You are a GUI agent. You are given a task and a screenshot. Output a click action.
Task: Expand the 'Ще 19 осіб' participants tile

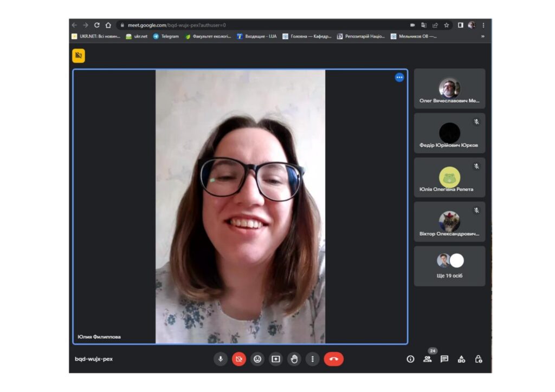(449, 266)
